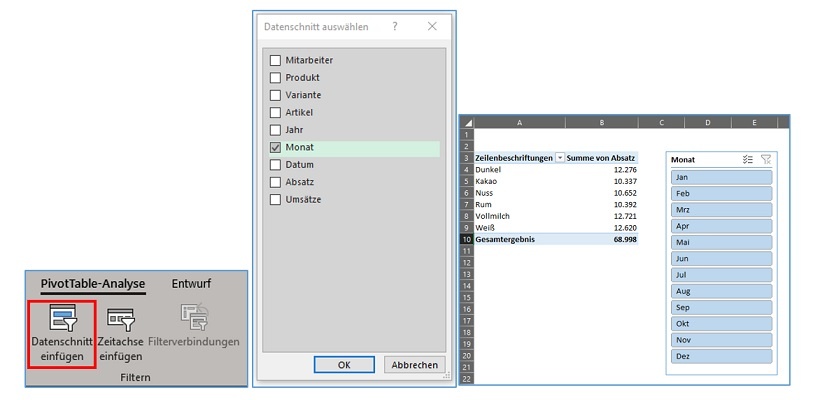Uncheck the Monat checkbox

(275, 147)
